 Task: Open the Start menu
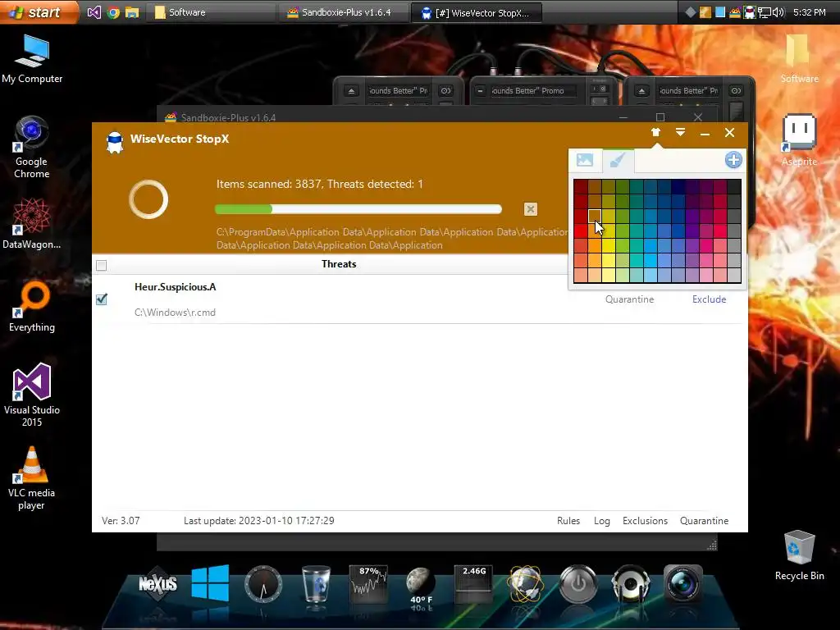tap(39, 11)
